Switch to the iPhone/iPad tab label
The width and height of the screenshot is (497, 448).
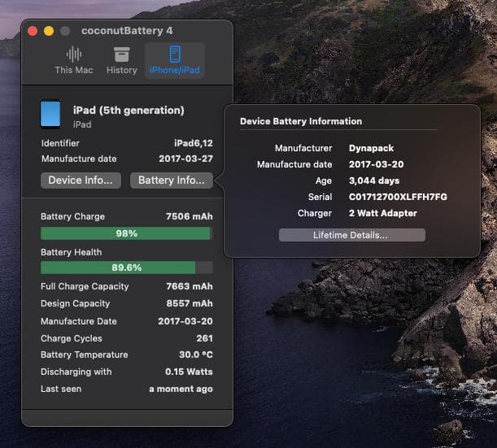[175, 70]
